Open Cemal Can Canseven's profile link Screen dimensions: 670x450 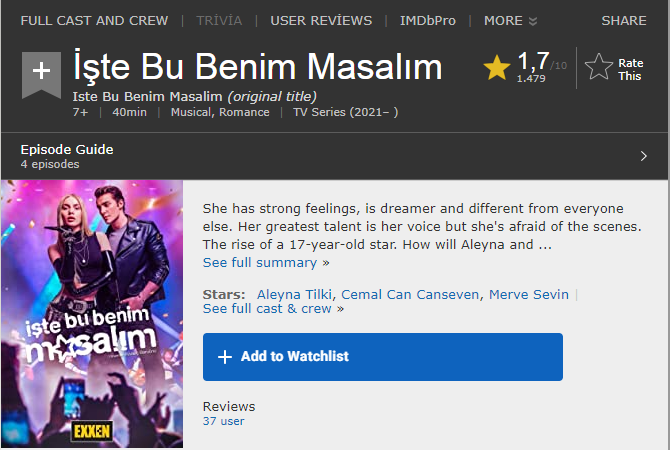pos(411,294)
